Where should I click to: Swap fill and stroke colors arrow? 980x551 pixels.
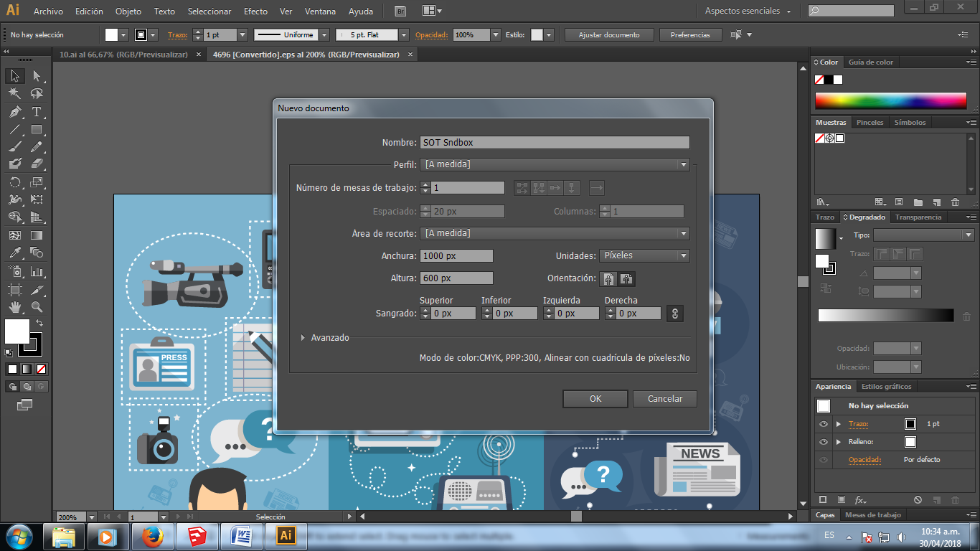39,324
